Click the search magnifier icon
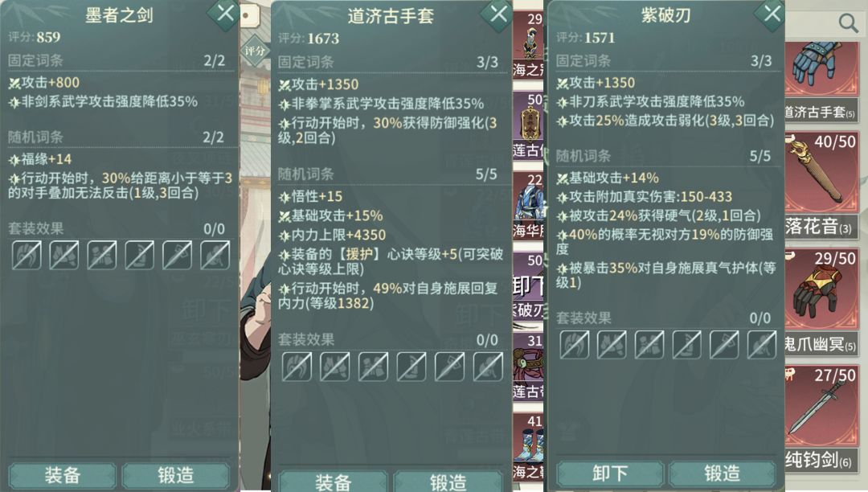Viewport: 868px width, 492px height. pyautogui.click(x=848, y=23)
